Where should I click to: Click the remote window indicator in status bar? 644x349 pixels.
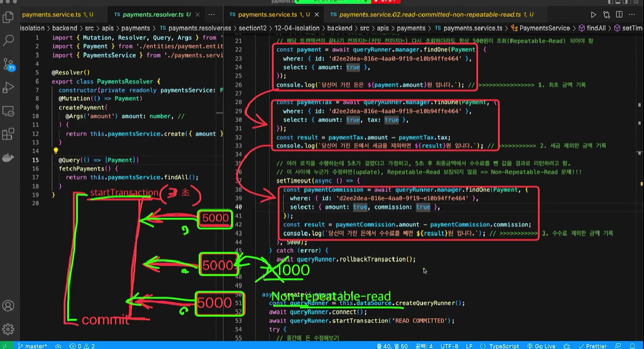[6, 346]
